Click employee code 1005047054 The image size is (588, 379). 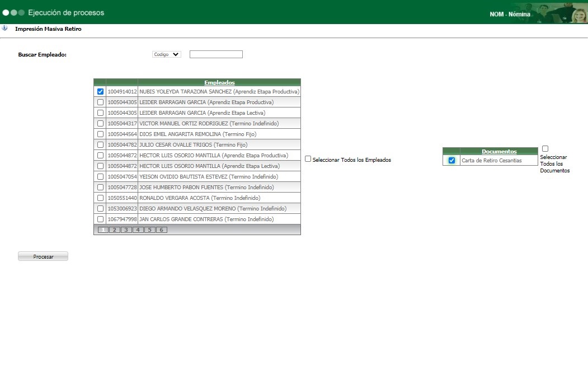(x=123, y=176)
